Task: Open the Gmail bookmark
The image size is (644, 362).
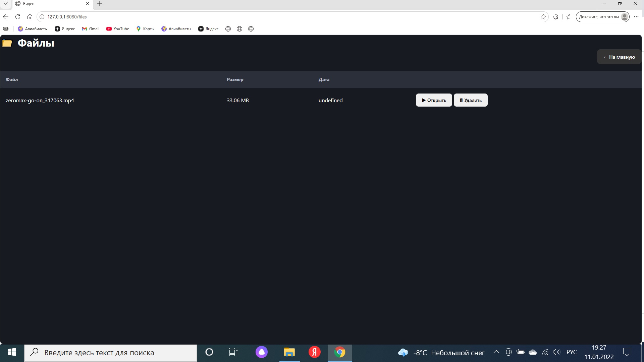Action: 91,29
